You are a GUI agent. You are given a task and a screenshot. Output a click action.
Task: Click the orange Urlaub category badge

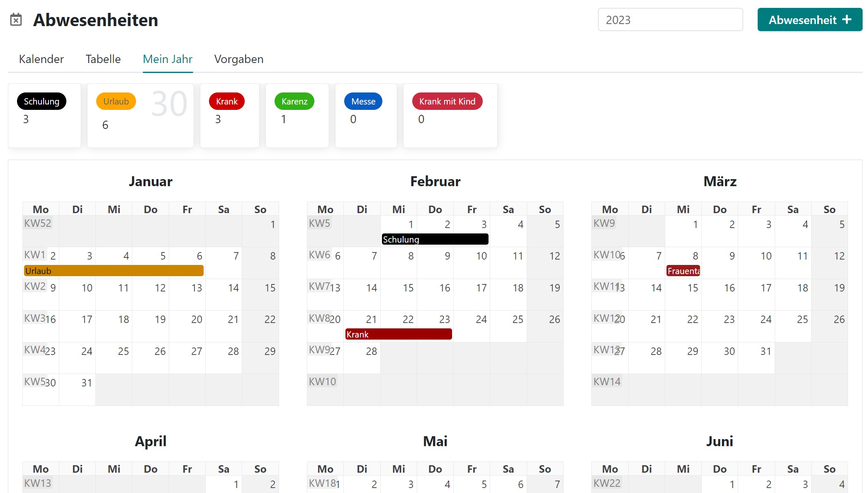point(116,101)
